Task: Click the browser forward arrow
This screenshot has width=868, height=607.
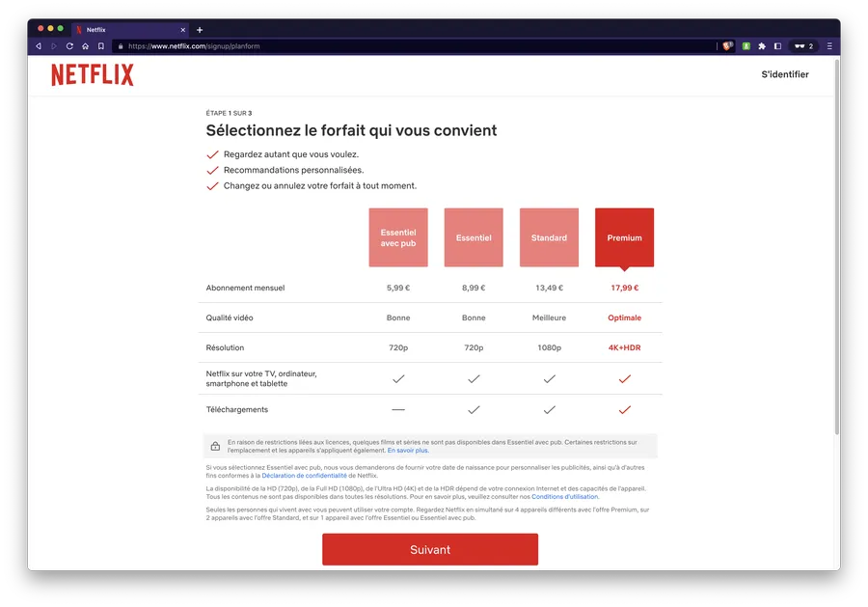Action: 54,46
